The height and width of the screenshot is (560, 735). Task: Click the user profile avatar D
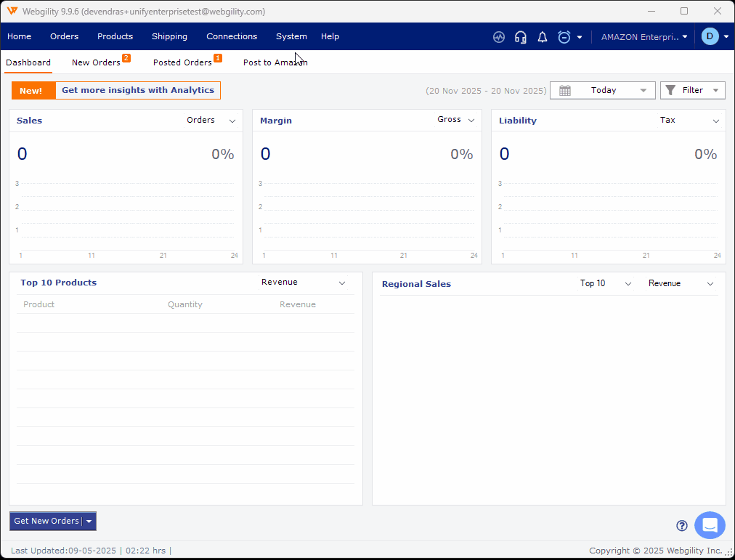710,36
